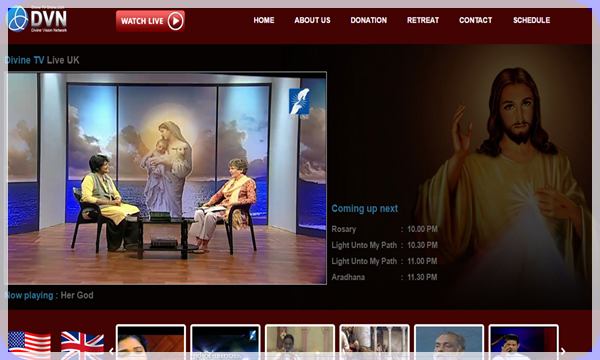Open the thumbnail of a woman with dark hair
Image resolution: width=600 pixels, height=360 pixels.
pyautogui.click(x=151, y=342)
